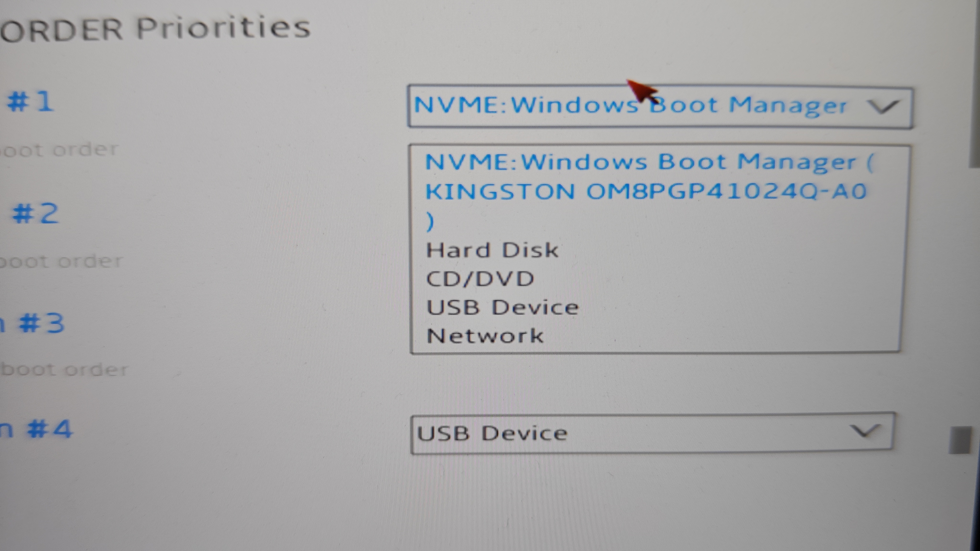The width and height of the screenshot is (980, 551).
Task: Select the boot option #3 label
Action: coord(32,324)
